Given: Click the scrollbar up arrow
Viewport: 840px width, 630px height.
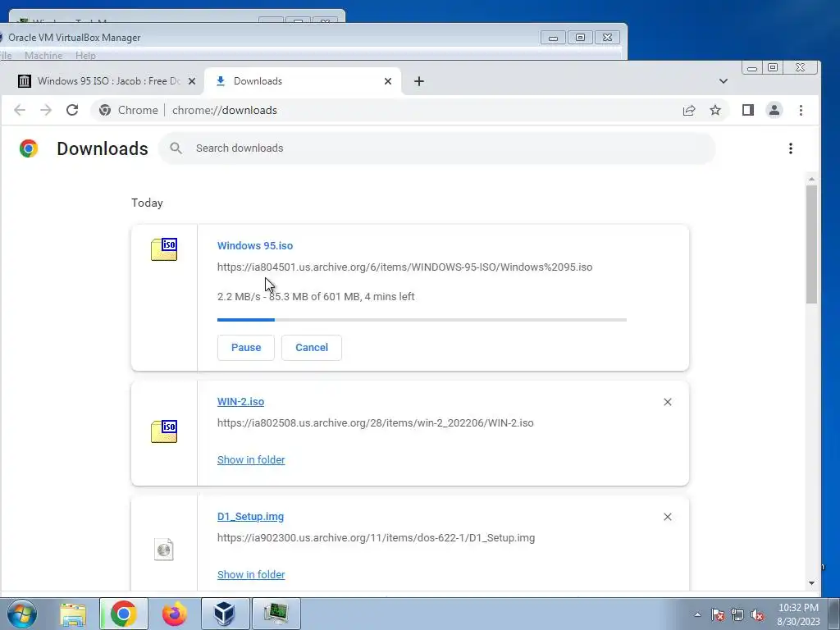Looking at the screenshot, I should click(811, 179).
